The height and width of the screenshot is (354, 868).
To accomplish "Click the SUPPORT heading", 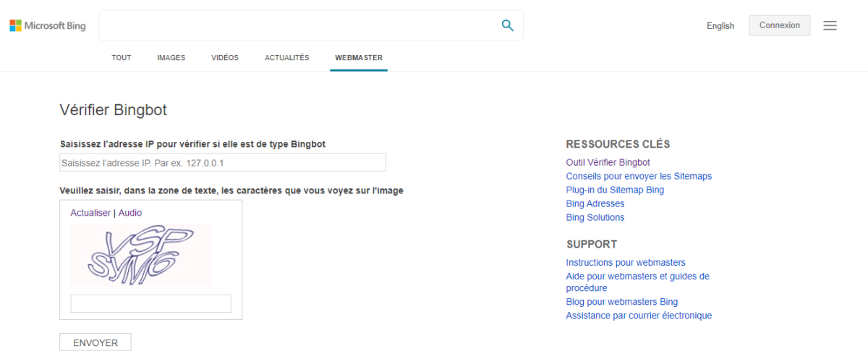I will (x=592, y=244).
